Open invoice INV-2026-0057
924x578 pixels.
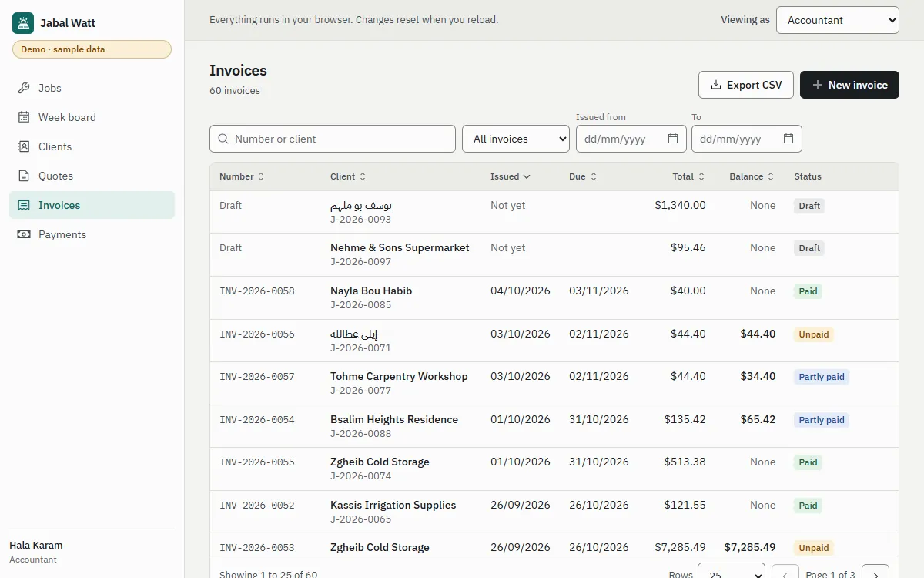coord(257,377)
